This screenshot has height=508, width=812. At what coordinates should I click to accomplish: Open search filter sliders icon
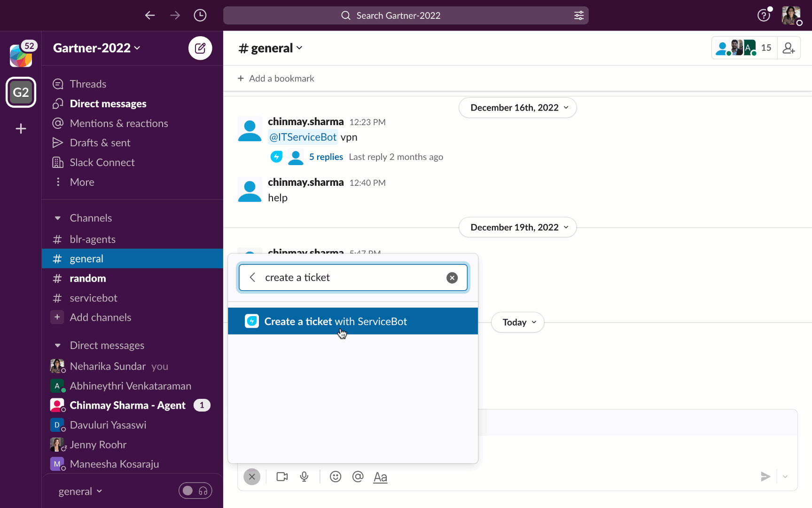[x=579, y=16]
